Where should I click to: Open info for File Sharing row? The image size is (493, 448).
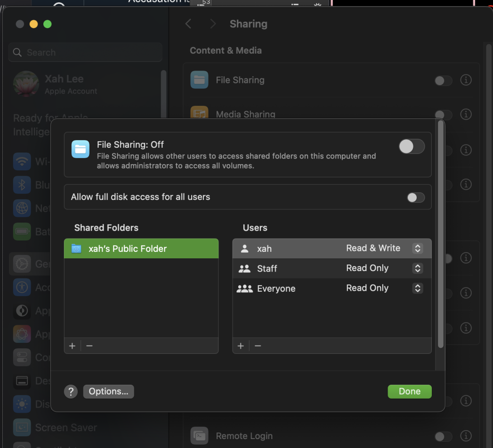[x=466, y=80]
